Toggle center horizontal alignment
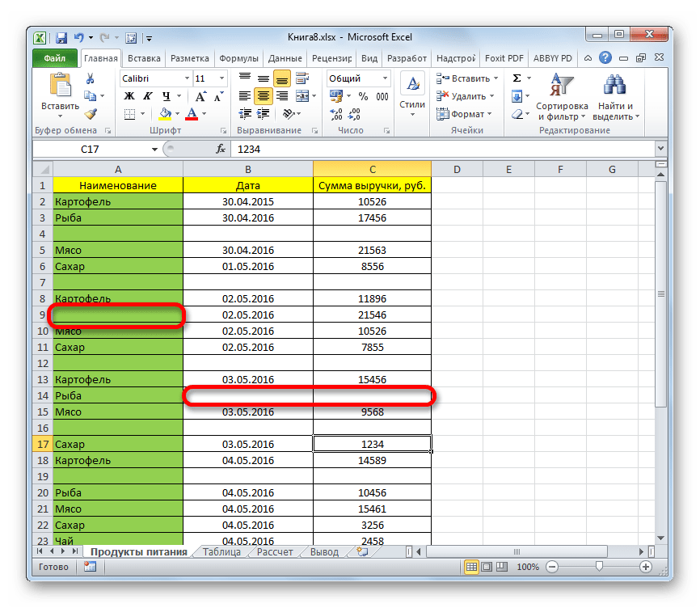The height and width of the screenshot is (608, 700). [264, 96]
